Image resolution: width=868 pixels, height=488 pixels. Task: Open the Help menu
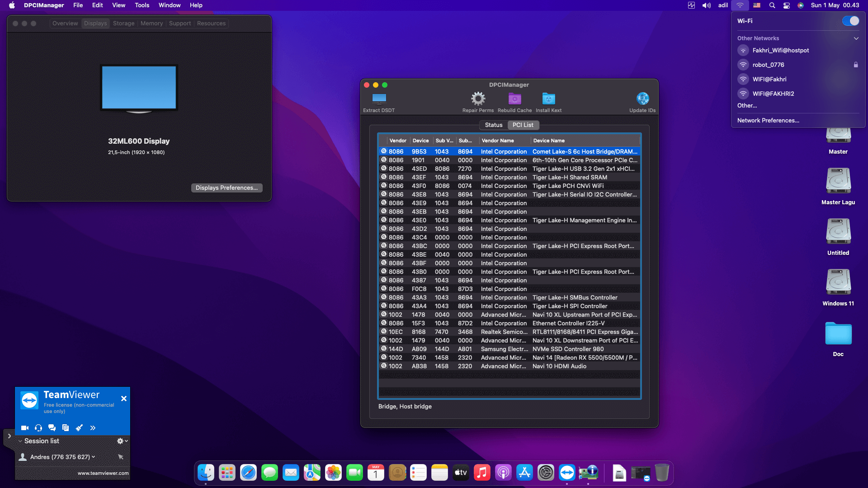click(x=196, y=5)
